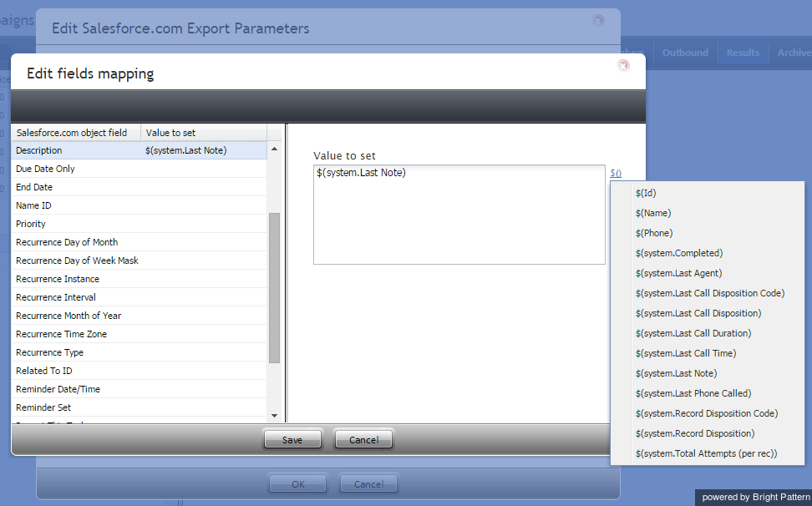Select the Due Date Only row
The image size is (812, 506).
pyautogui.click(x=139, y=169)
